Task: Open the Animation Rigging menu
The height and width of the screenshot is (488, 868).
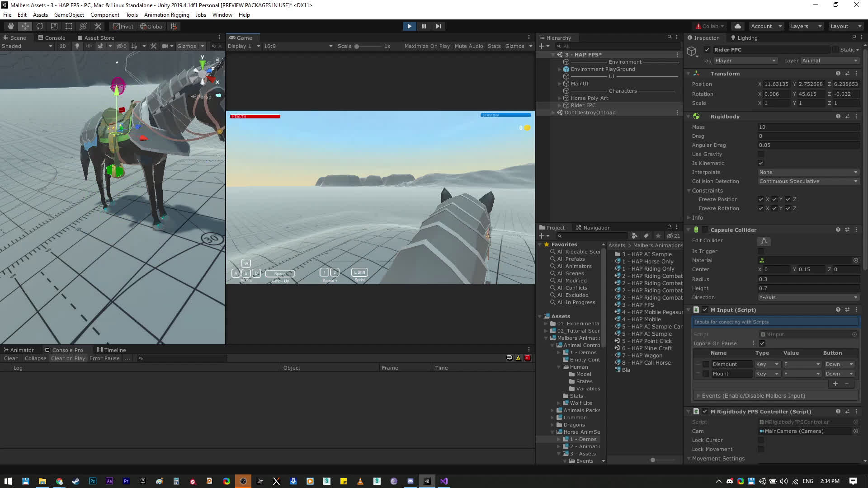Action: (166, 15)
